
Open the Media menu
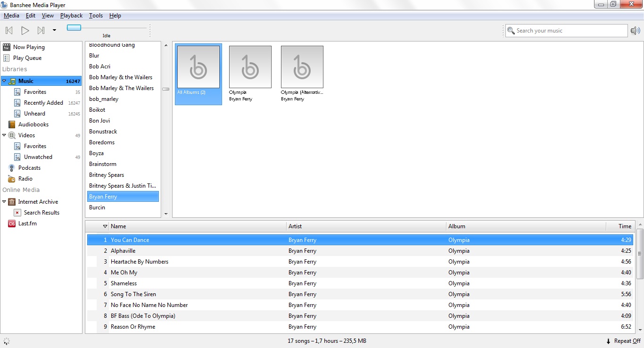[x=11, y=16]
